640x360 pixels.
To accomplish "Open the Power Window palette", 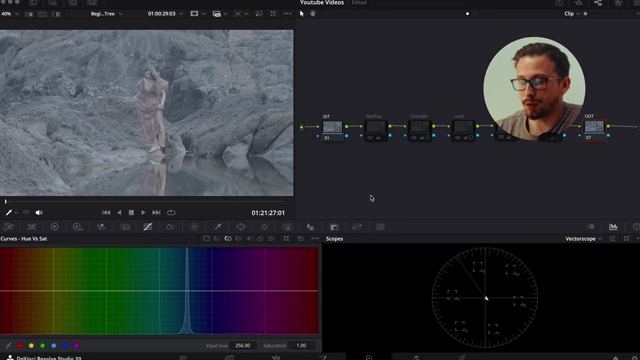I will [241, 227].
